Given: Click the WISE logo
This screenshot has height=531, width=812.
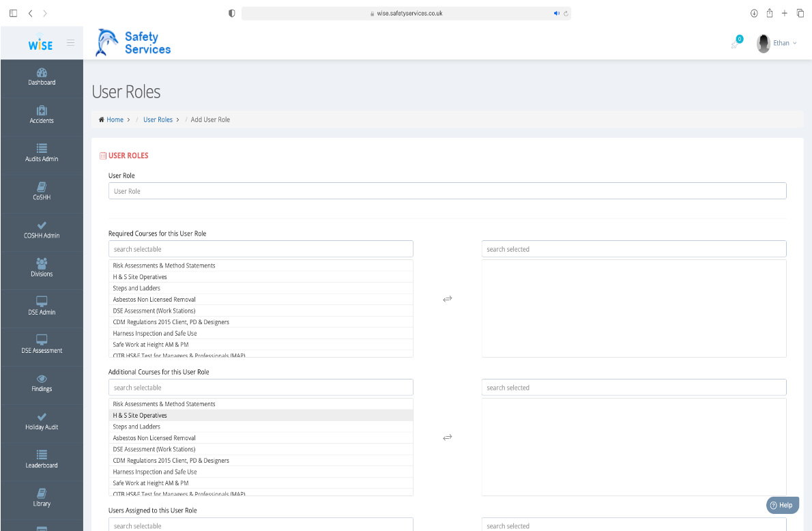Looking at the screenshot, I should point(40,43).
